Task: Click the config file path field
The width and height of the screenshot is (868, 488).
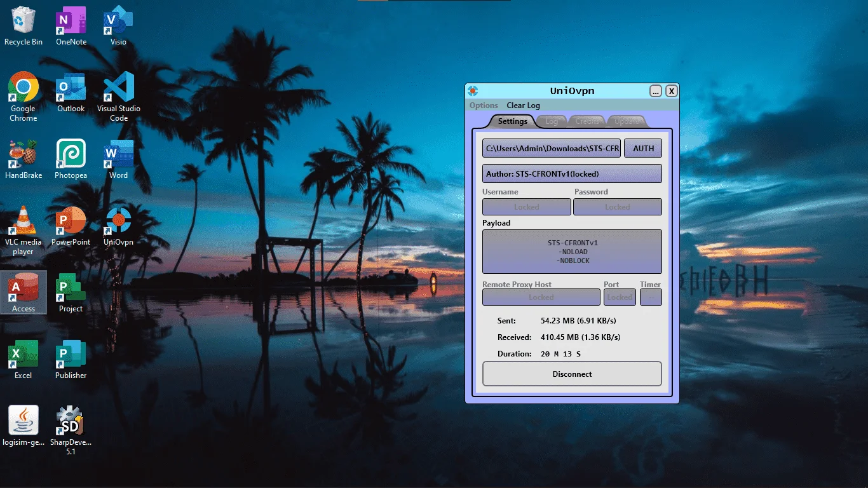Action: [552, 148]
